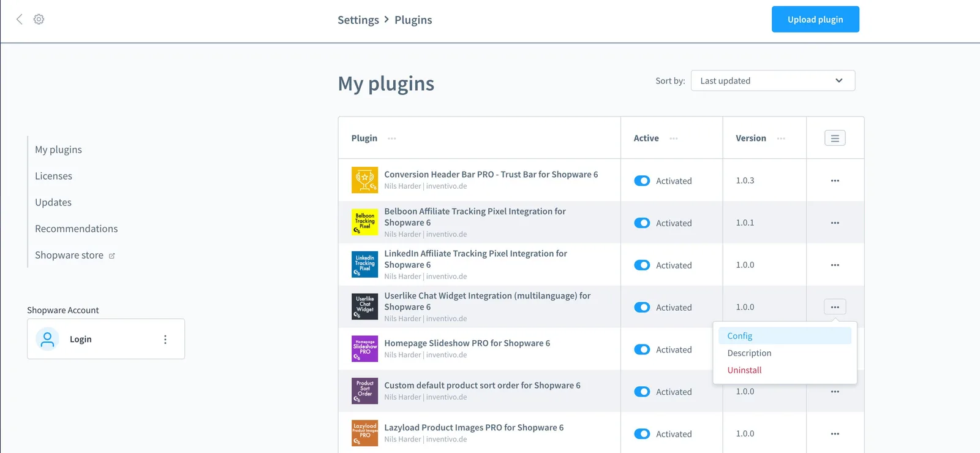Sort by the Version column header
Viewport: 980px width, 453px height.
point(751,139)
